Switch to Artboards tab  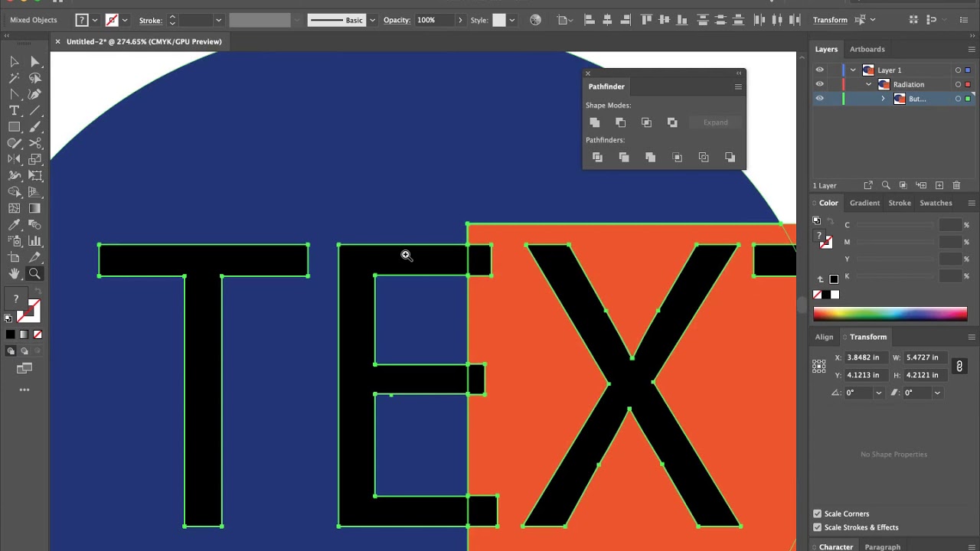click(867, 49)
